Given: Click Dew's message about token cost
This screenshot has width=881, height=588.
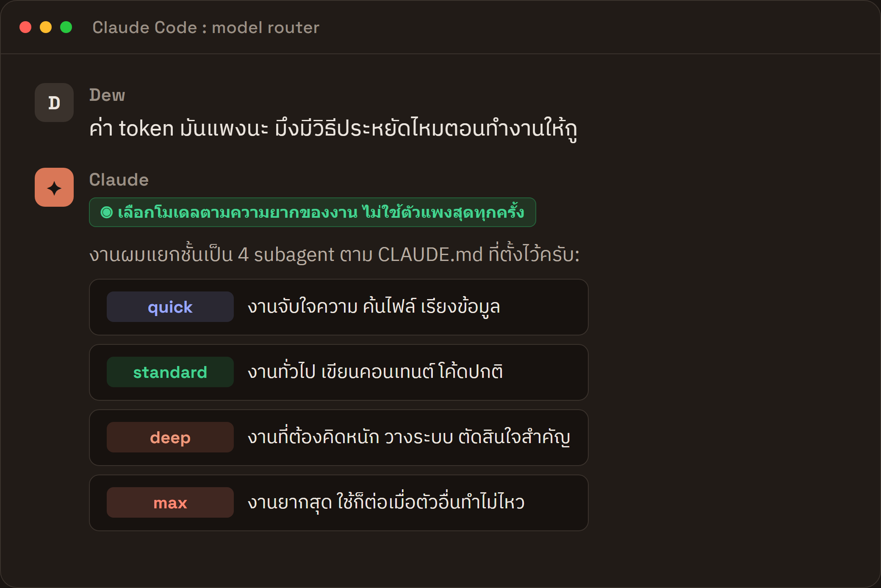Looking at the screenshot, I should coord(333,129).
